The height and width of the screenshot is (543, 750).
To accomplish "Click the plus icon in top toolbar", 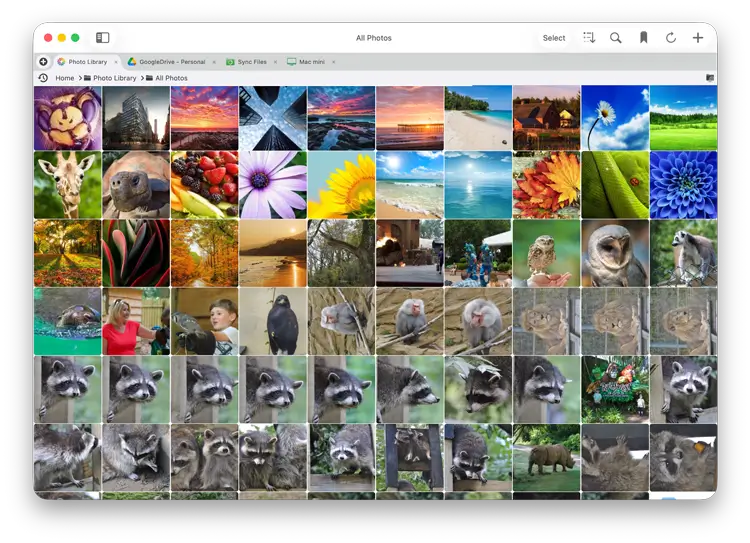I will tap(698, 38).
